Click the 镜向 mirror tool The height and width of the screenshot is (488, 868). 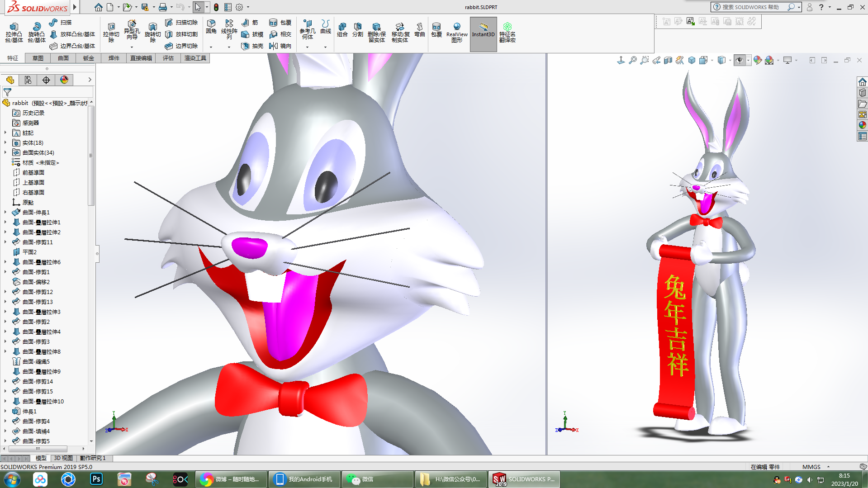click(280, 46)
